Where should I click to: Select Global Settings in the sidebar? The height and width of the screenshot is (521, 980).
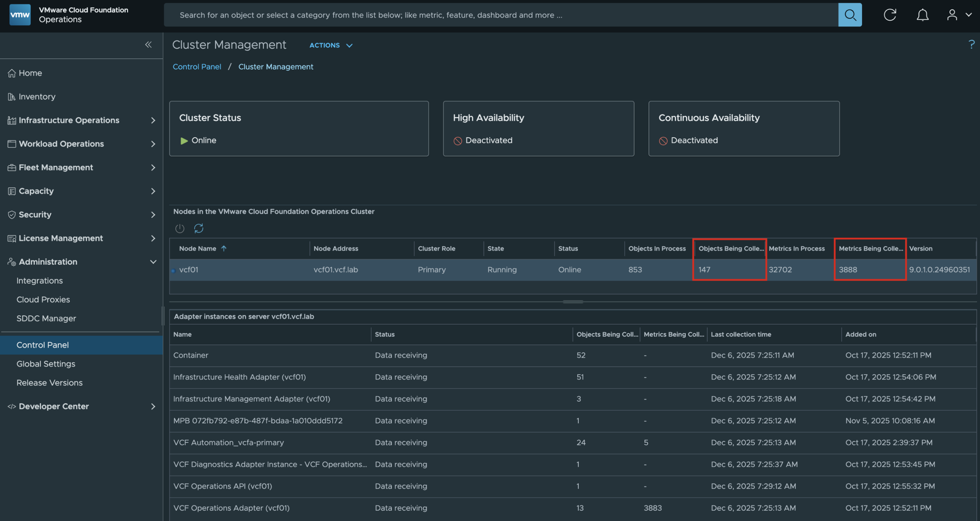tap(46, 364)
